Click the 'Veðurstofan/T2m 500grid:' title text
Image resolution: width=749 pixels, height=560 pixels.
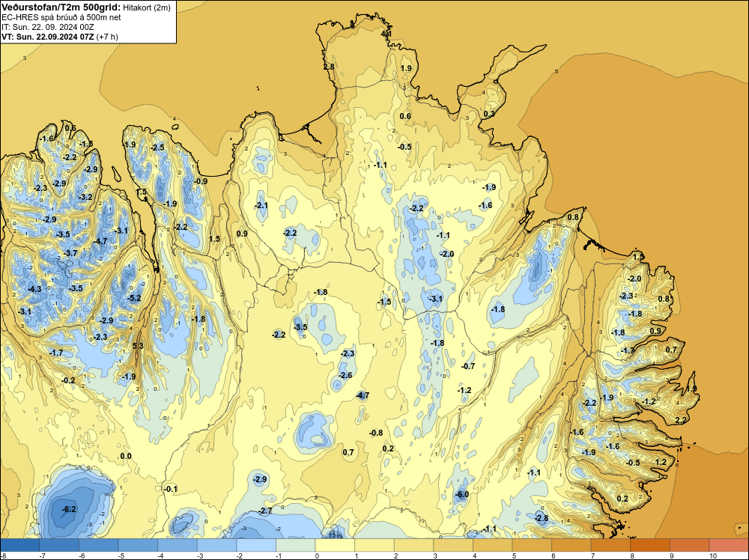tap(61, 7)
